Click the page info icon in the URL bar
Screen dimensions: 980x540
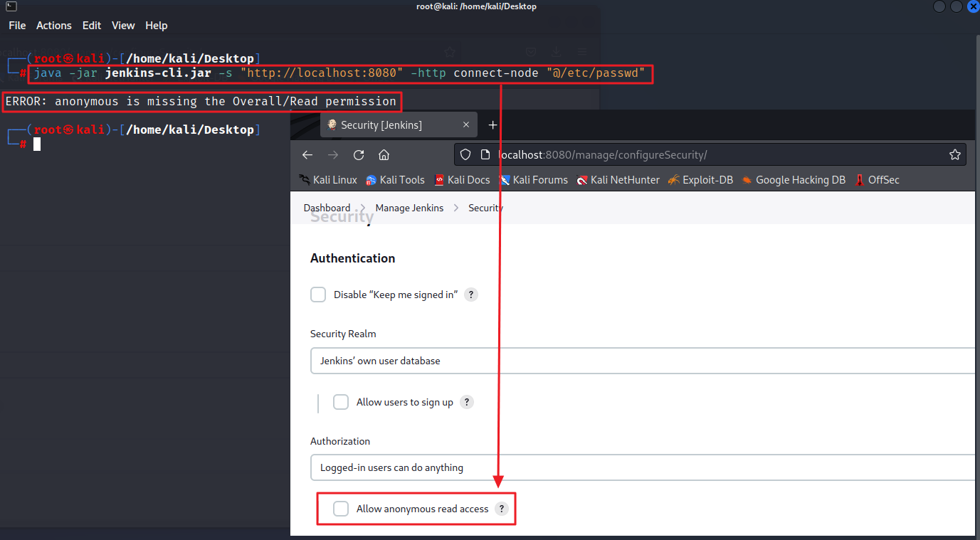485,155
